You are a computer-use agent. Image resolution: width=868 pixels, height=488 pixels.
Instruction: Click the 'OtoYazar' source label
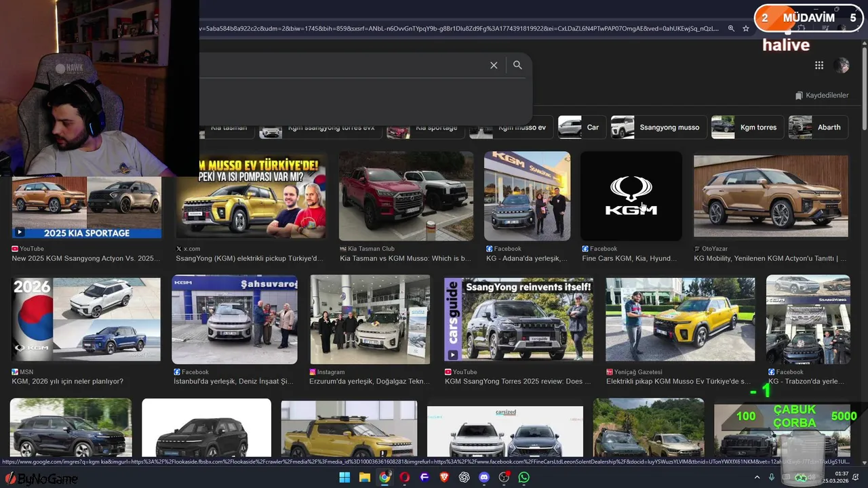click(715, 249)
